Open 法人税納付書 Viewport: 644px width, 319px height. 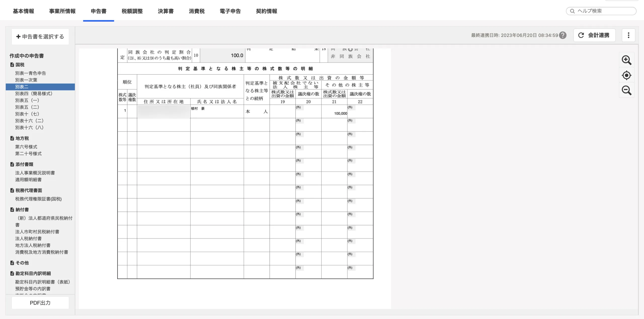pyautogui.click(x=28, y=238)
